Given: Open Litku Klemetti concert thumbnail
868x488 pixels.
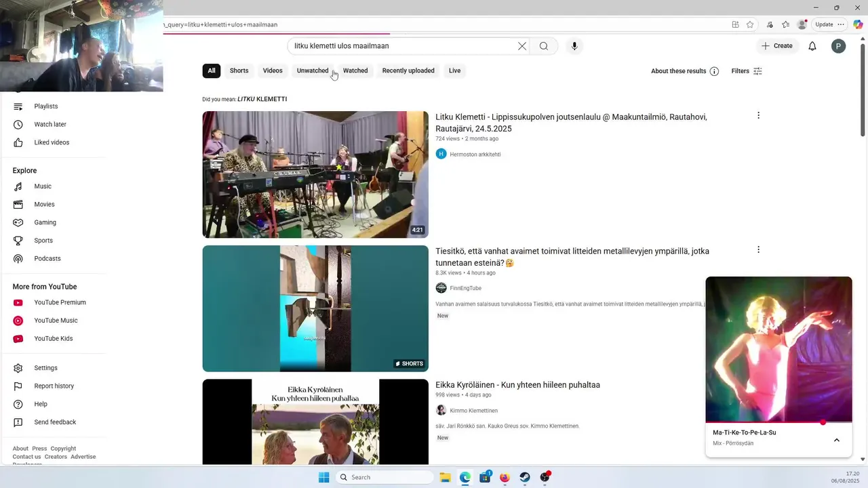Looking at the screenshot, I should click(315, 175).
